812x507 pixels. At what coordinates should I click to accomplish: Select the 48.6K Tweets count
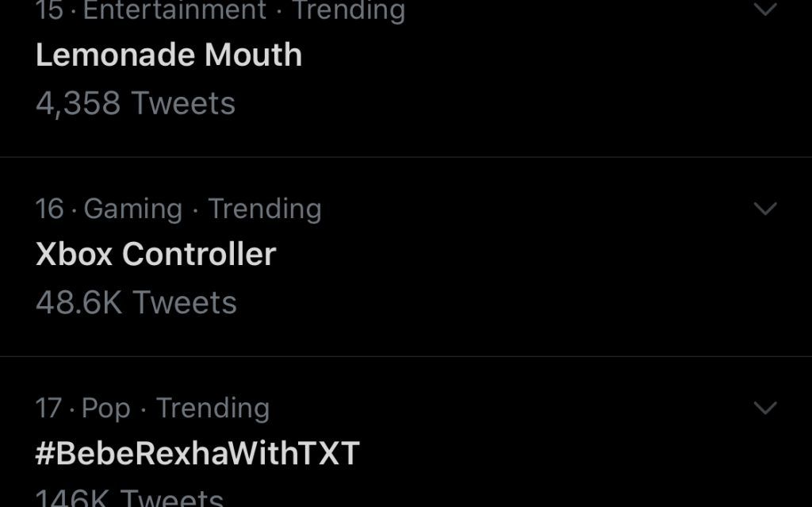136,303
